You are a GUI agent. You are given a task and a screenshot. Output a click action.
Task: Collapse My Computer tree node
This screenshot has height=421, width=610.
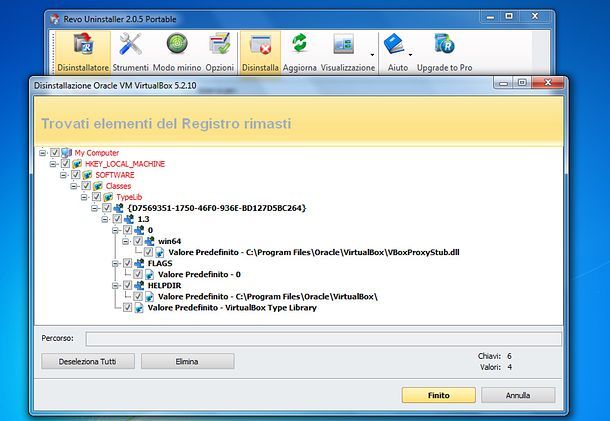click(43, 153)
